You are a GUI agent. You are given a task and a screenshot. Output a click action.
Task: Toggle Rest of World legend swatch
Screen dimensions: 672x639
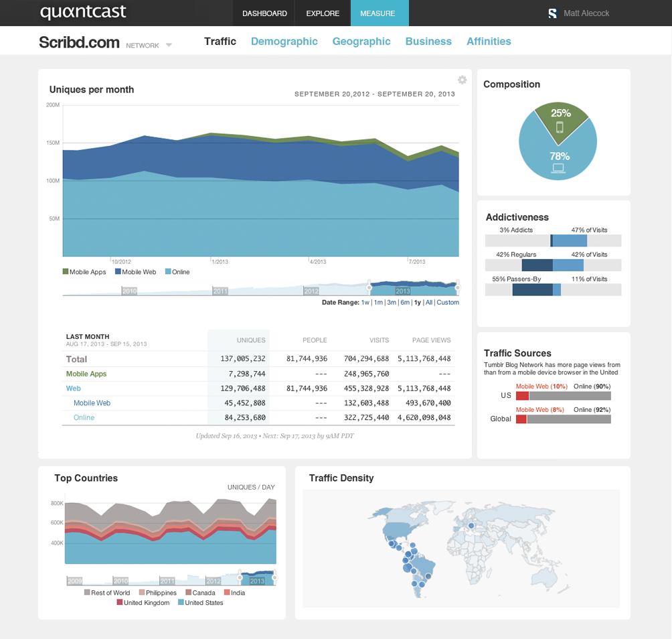[x=87, y=592]
